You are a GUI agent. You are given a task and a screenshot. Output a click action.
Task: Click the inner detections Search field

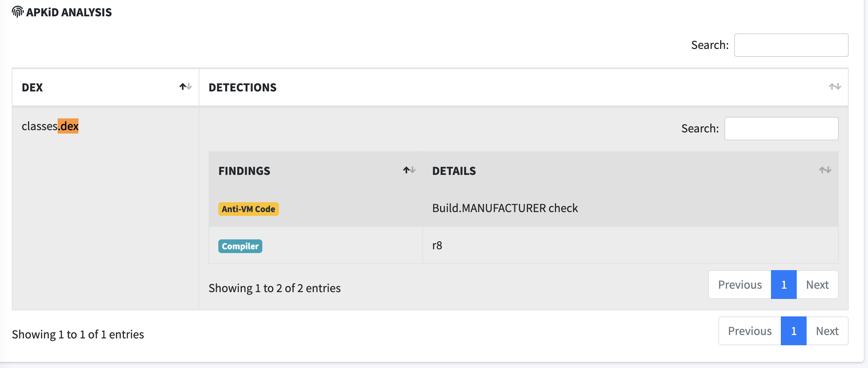[x=781, y=129]
